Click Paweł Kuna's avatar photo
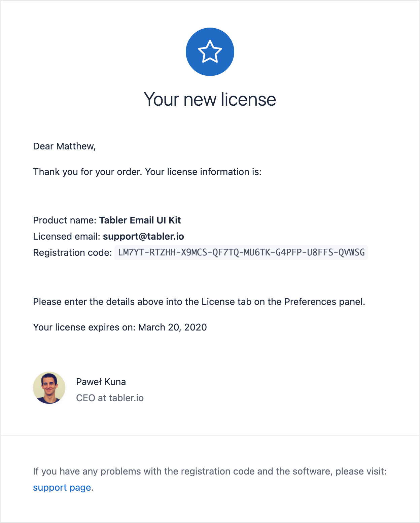The width and height of the screenshot is (420, 523). tap(49, 388)
